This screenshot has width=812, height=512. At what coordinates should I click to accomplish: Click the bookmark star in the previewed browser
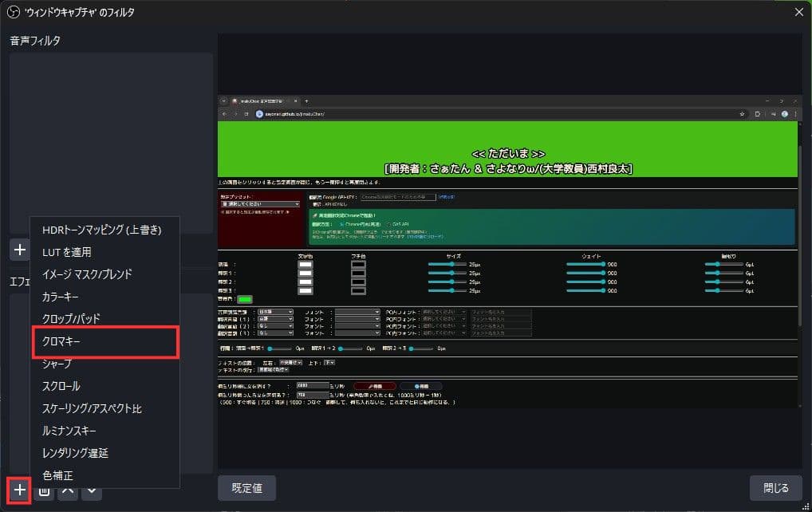(x=743, y=114)
